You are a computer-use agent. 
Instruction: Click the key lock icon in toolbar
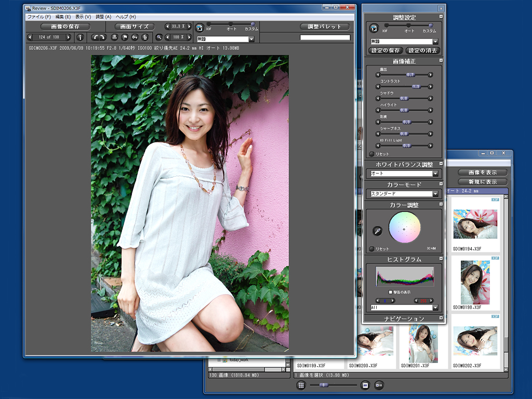tap(135, 37)
